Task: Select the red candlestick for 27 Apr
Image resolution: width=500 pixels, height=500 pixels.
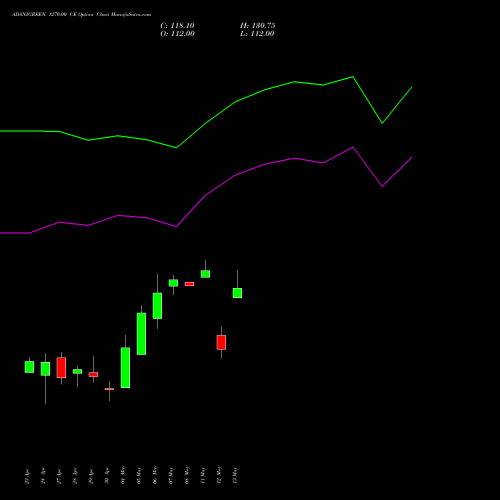Action: coord(61,368)
